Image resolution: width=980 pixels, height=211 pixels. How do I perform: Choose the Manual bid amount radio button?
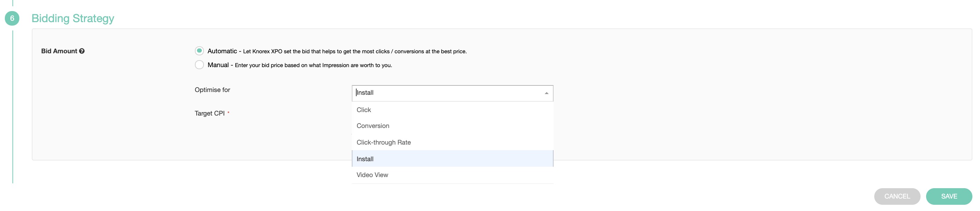click(199, 65)
